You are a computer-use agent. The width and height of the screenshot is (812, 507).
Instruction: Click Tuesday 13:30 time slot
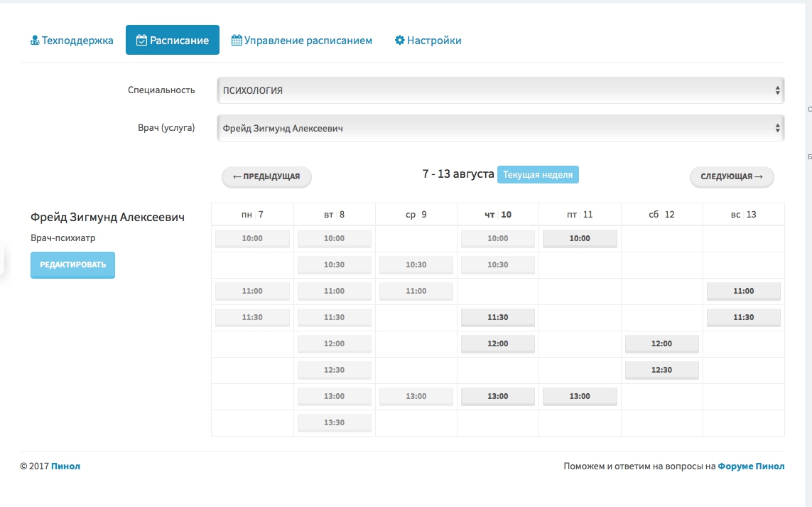coord(334,422)
